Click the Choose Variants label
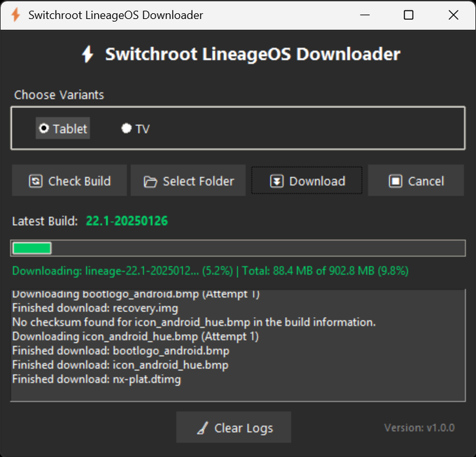 (59, 94)
